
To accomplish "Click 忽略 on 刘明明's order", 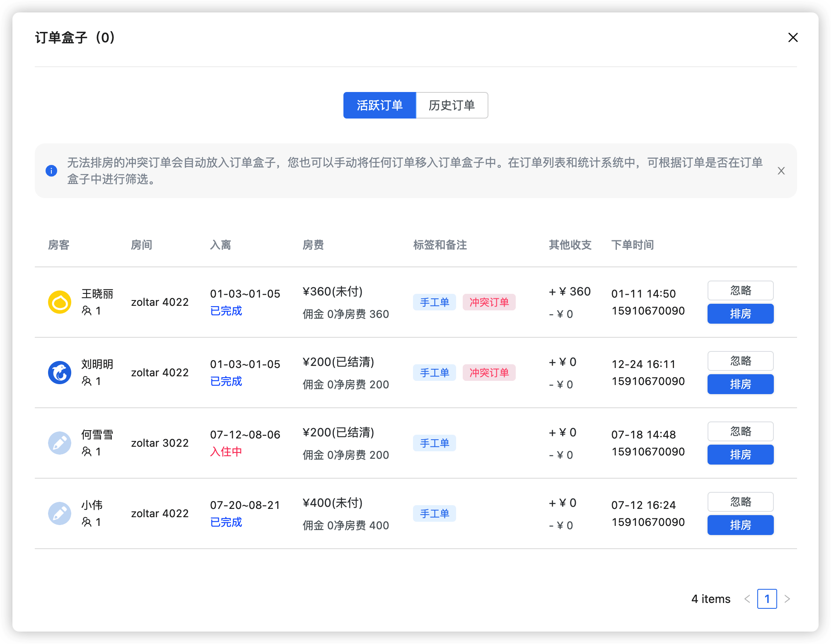I will coord(740,361).
